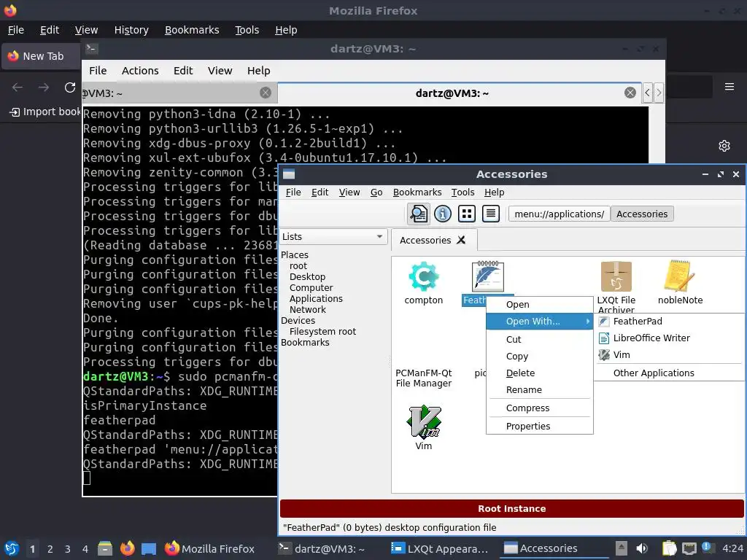747x560 pixels.
Task: Choose Rename in context menu
Action: click(x=539, y=389)
